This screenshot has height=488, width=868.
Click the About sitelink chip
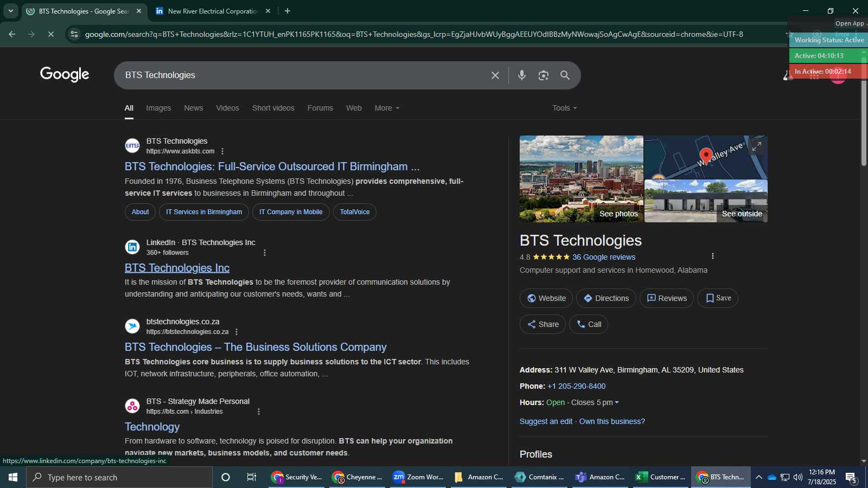pos(140,212)
